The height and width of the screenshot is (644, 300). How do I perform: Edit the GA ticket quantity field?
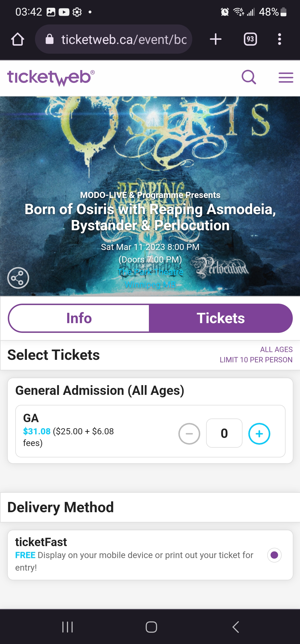pyautogui.click(x=224, y=433)
